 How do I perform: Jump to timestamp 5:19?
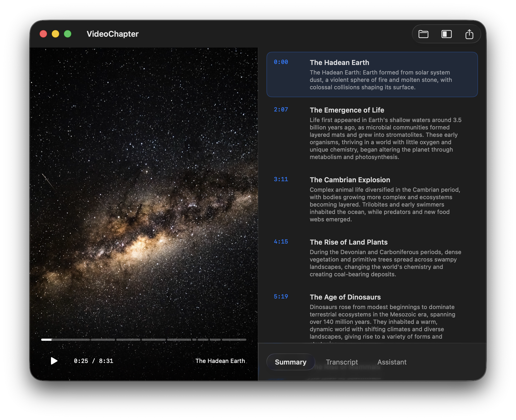click(x=281, y=296)
